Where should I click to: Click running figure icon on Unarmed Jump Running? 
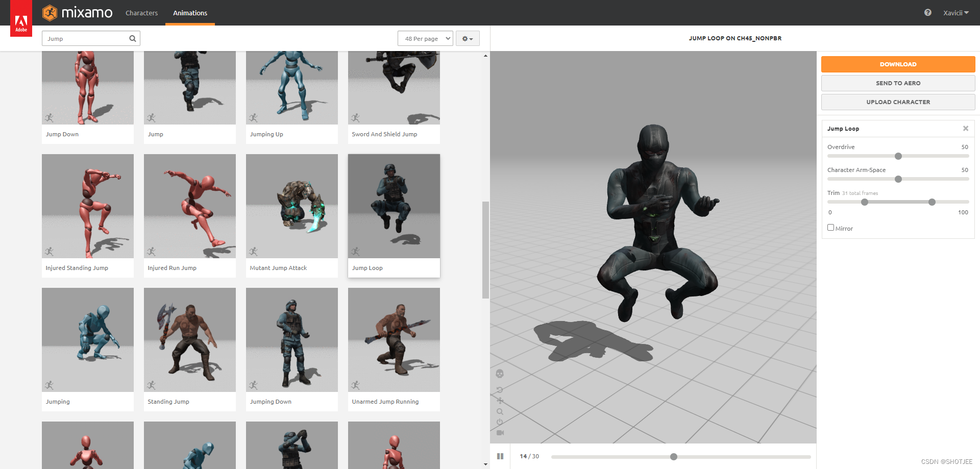[355, 385]
